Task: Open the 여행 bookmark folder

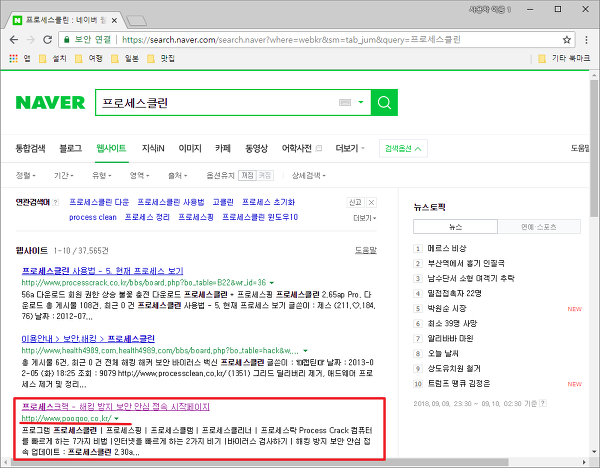Action: 89,58
